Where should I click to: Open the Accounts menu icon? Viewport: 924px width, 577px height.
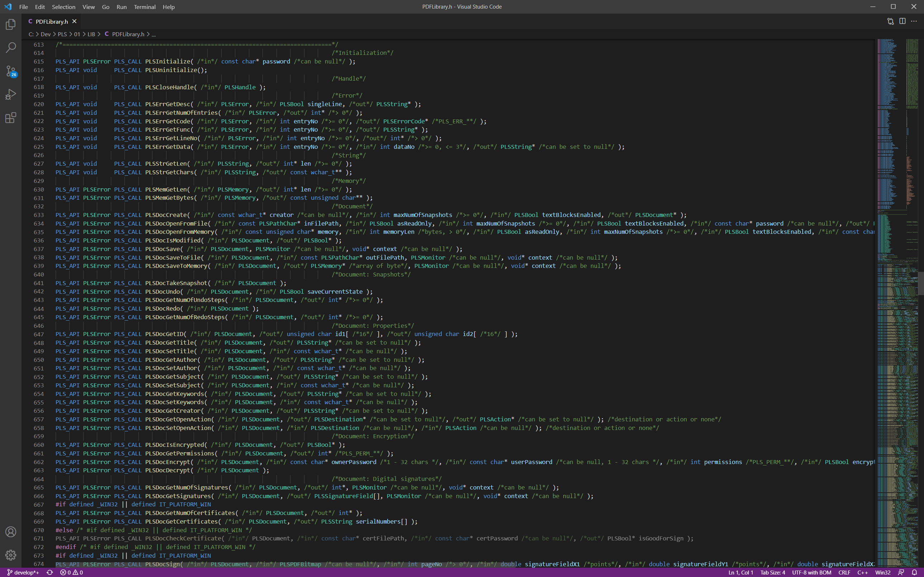(x=11, y=531)
